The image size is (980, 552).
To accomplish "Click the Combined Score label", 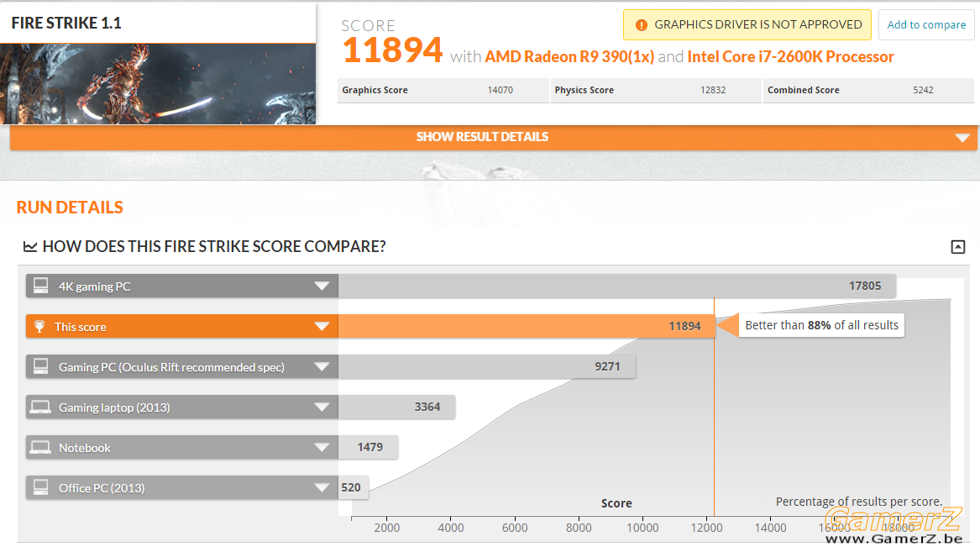I will [804, 90].
